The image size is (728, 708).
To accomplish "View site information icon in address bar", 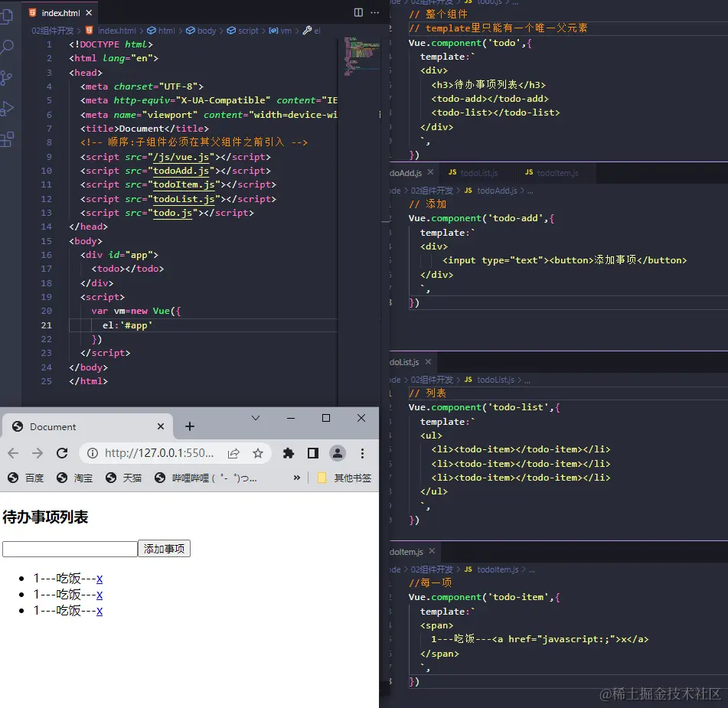I will pos(93,453).
